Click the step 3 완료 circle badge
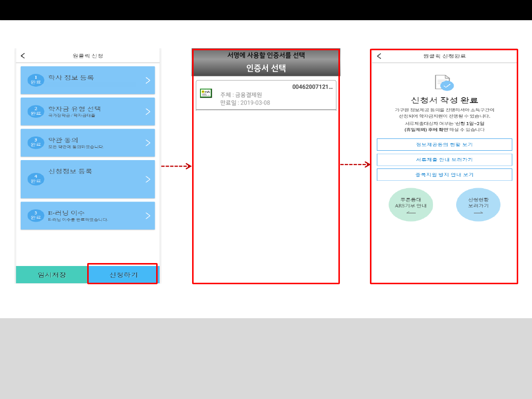Viewport: 532px width, 399px height. point(35,142)
